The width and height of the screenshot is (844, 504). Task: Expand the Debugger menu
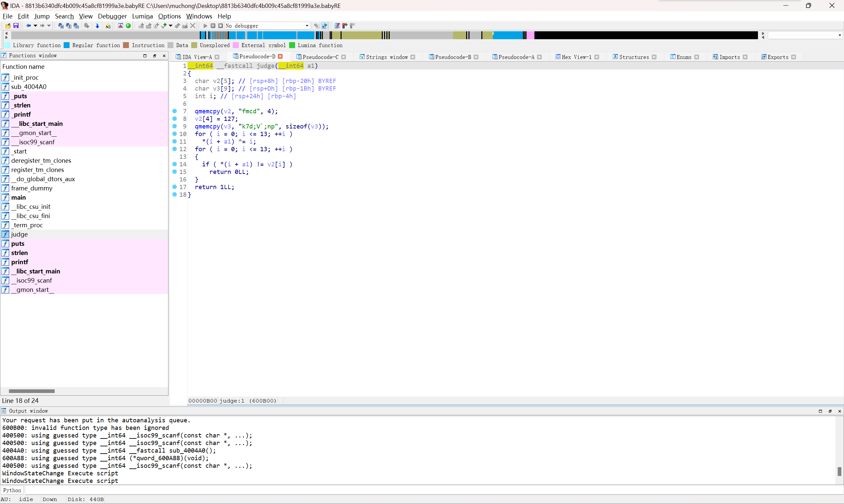pos(111,16)
